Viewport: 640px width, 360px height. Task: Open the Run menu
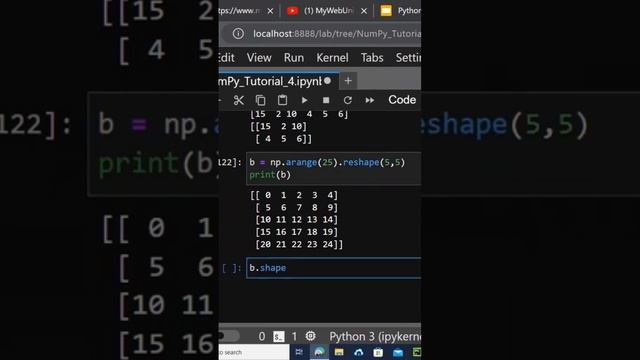pyautogui.click(x=294, y=58)
